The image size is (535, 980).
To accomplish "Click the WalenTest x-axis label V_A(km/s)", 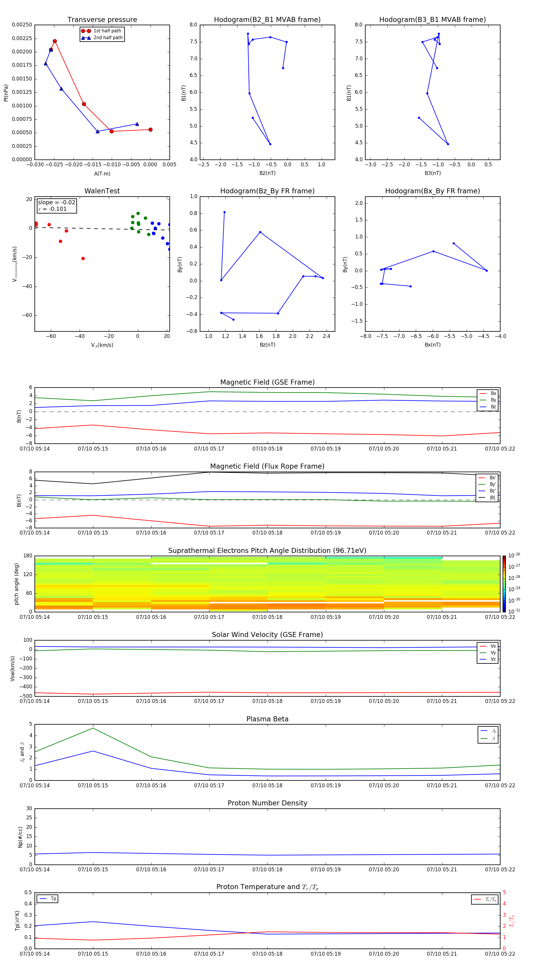I will [102, 345].
